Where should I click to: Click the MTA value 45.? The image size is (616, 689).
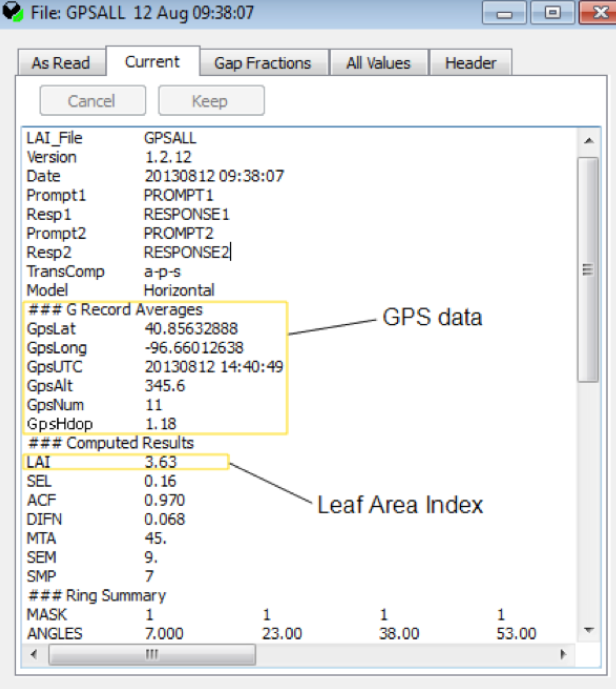[x=156, y=538]
